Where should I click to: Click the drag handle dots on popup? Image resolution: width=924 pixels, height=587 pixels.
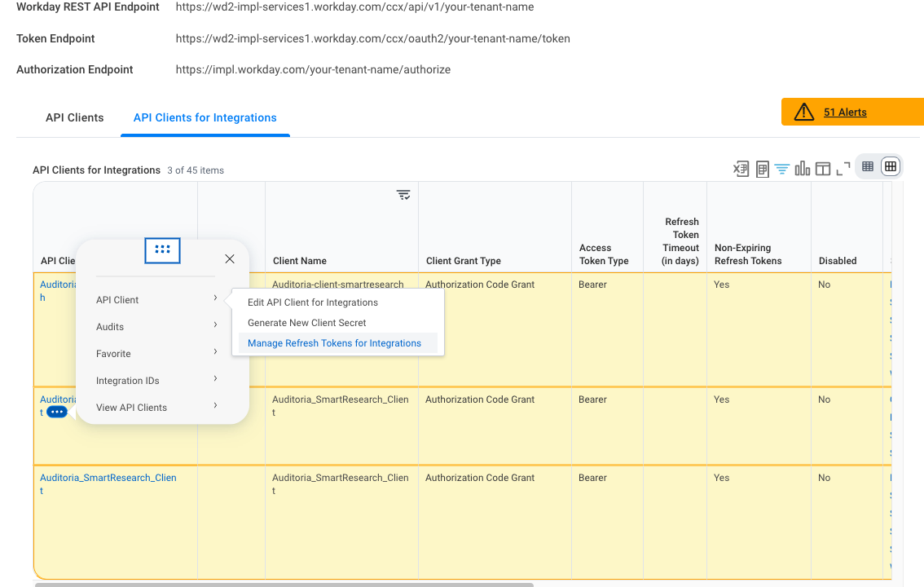coord(163,250)
